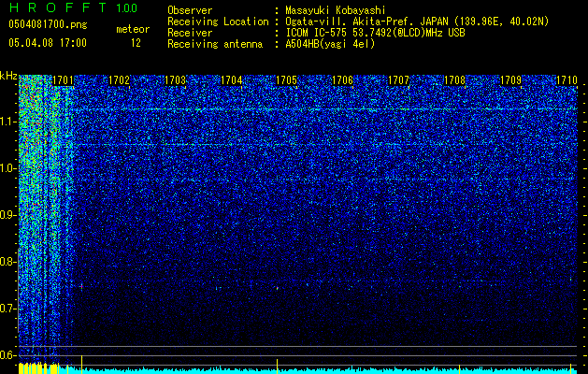Click the 1702 time label
Image resolution: width=588 pixels, height=374 pixels.
pyautogui.click(x=119, y=80)
